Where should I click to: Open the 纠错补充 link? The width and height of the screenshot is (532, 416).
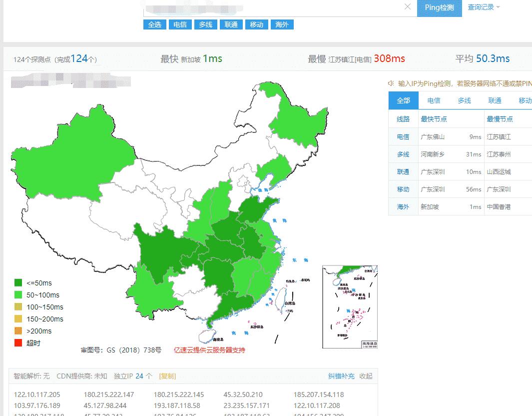tap(341, 376)
